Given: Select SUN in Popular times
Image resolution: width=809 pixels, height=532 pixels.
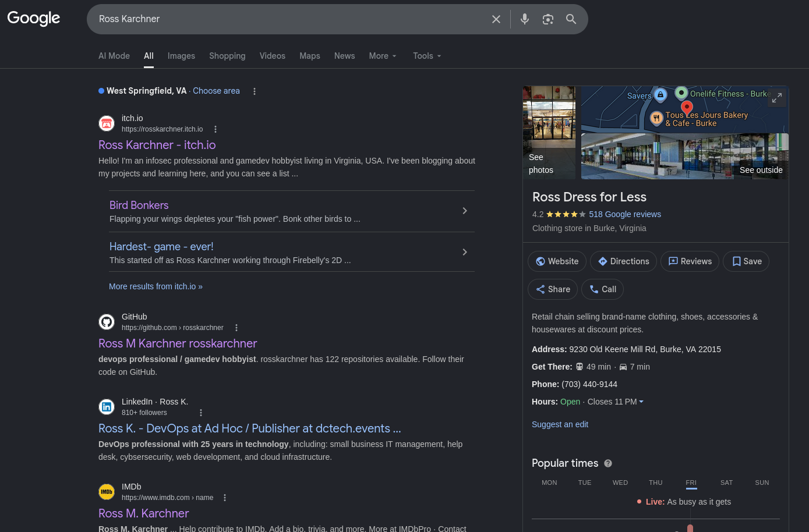Looking at the screenshot, I should [x=762, y=483].
